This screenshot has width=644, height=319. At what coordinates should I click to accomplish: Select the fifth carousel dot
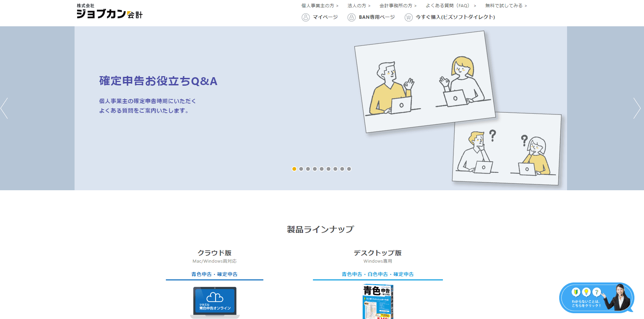tap(321, 169)
